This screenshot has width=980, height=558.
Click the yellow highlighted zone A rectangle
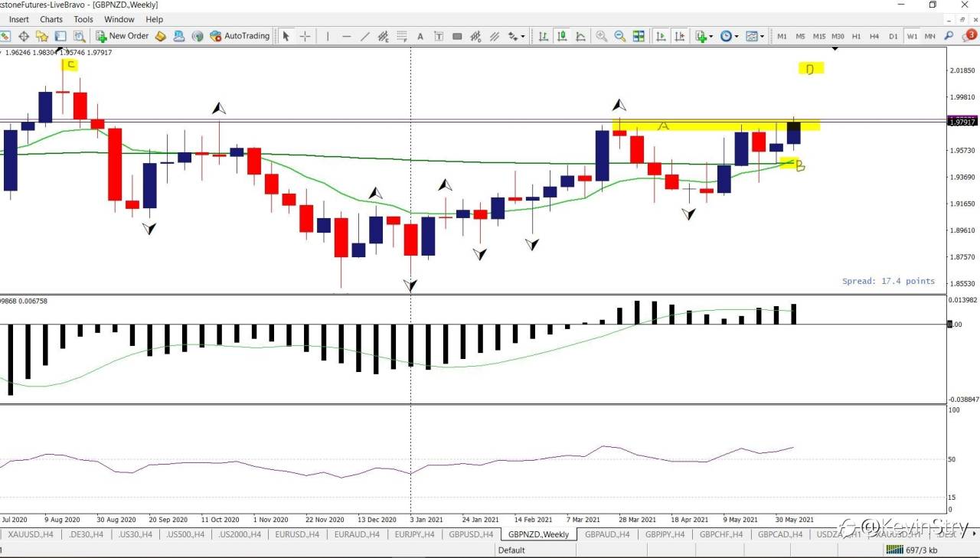717,124
